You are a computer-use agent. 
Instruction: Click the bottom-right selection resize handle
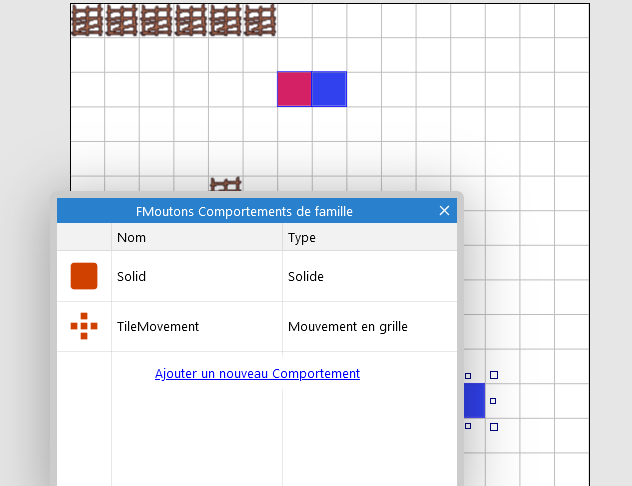tap(494, 427)
